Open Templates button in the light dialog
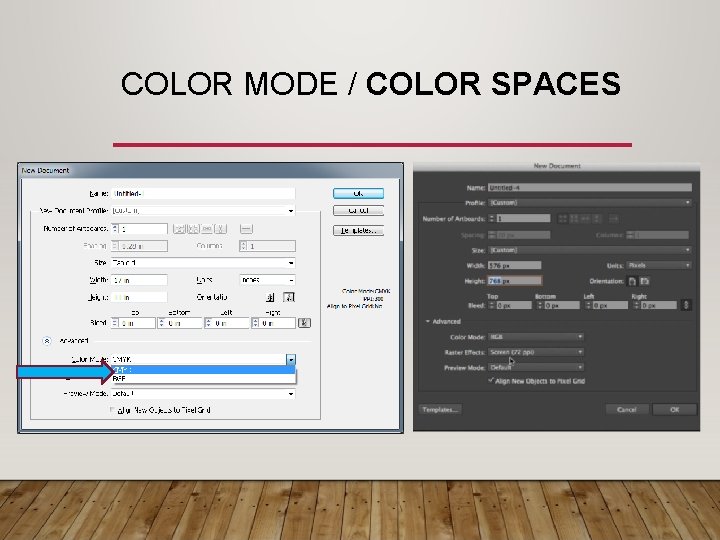This screenshot has height=540, width=720. (358, 231)
